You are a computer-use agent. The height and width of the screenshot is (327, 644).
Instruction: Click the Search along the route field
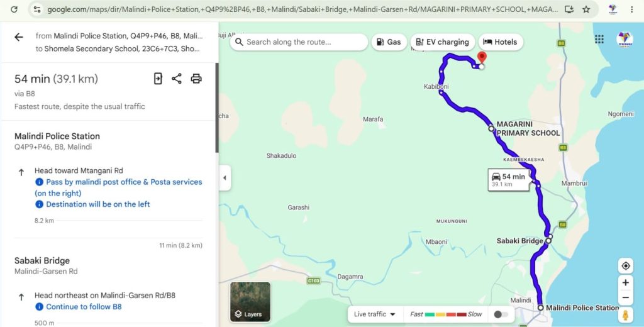click(299, 42)
